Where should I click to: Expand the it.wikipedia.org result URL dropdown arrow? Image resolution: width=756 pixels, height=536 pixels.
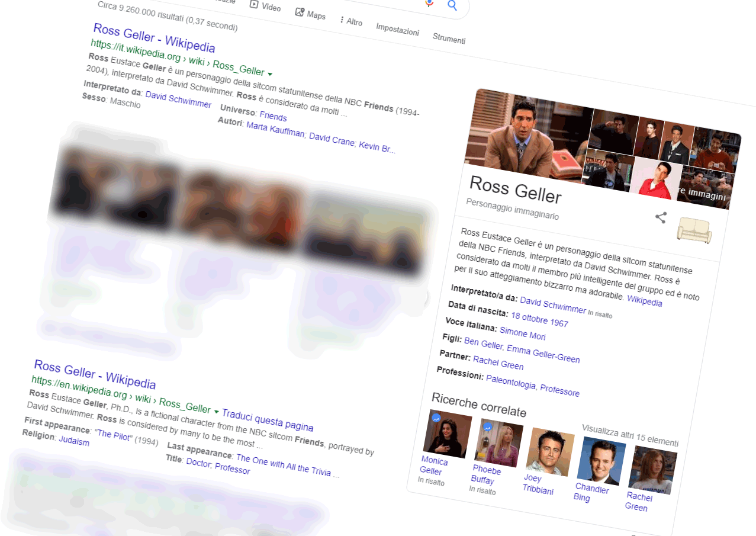coord(270,74)
